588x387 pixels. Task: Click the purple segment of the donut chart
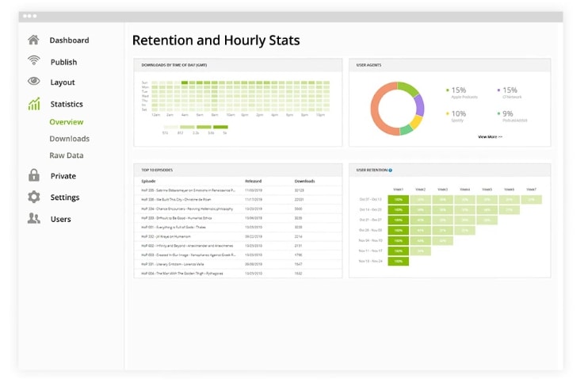pos(420,105)
